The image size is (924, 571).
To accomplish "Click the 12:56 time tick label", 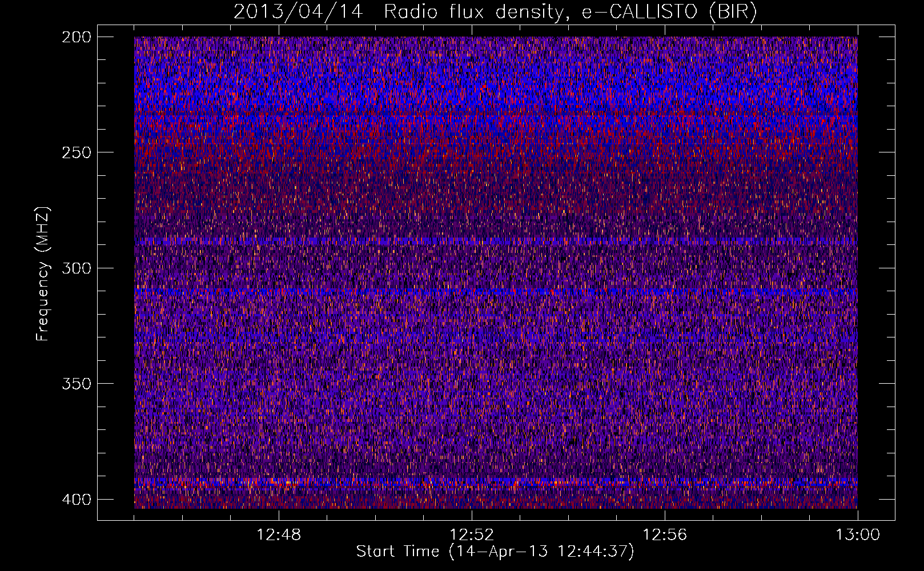I will (x=665, y=535).
